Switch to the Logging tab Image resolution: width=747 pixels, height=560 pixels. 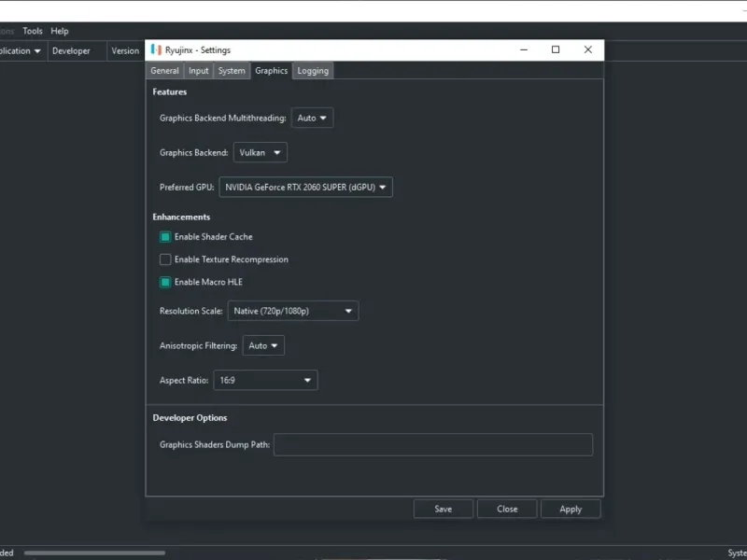313,71
